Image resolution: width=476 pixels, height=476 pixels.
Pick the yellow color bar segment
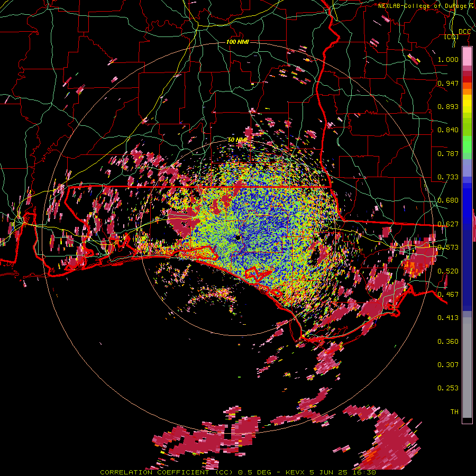pos(467,104)
